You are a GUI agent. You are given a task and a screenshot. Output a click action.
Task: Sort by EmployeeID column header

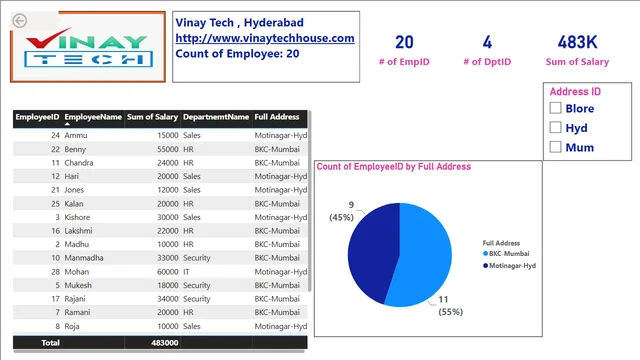point(37,117)
